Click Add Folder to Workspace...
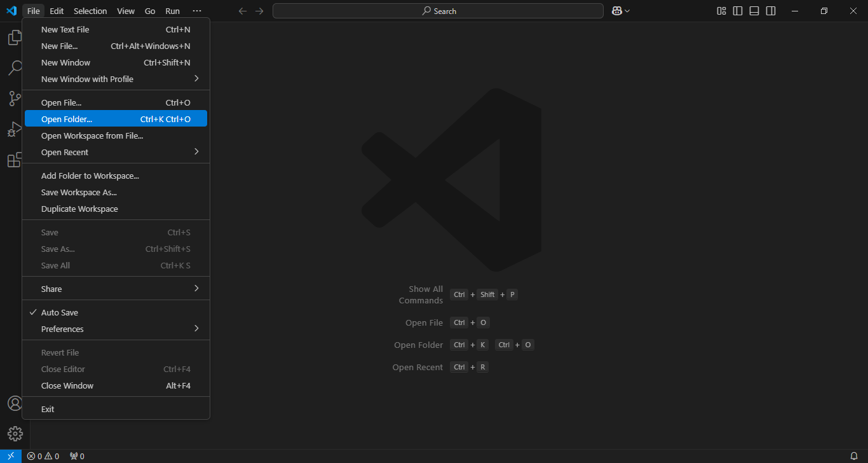868x463 pixels. coord(90,176)
